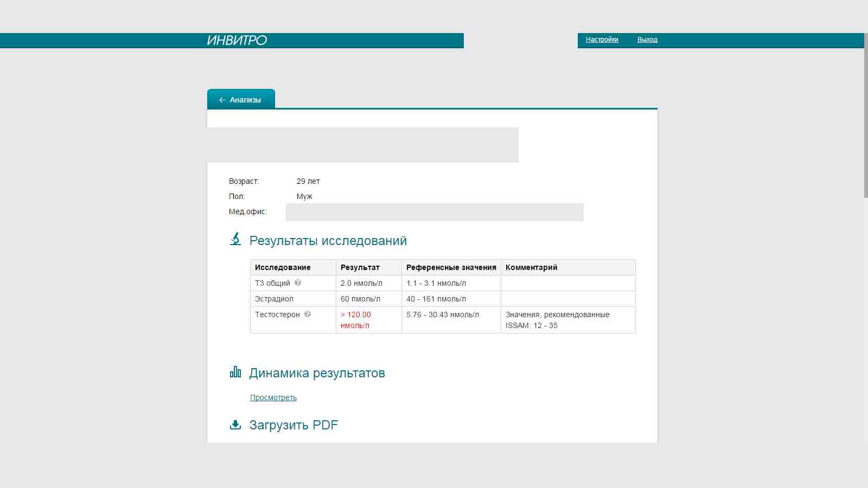Open help tooltip next to Тестостерон
Viewport: 868px width, 488px height.
pyautogui.click(x=308, y=314)
